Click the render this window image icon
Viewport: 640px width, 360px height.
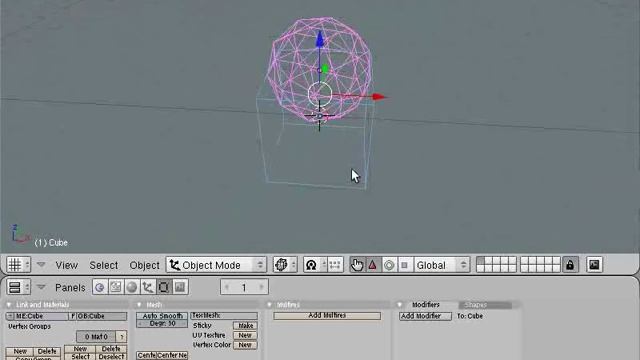(x=594, y=265)
